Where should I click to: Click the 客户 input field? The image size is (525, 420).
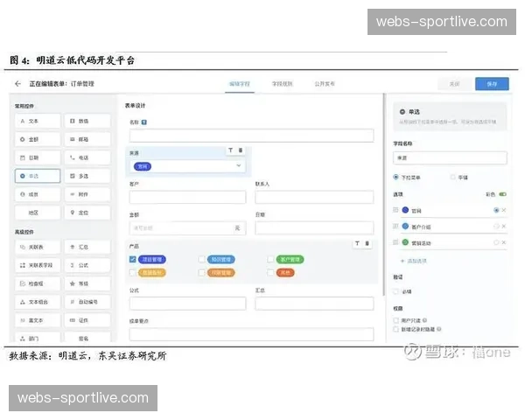tap(187, 197)
